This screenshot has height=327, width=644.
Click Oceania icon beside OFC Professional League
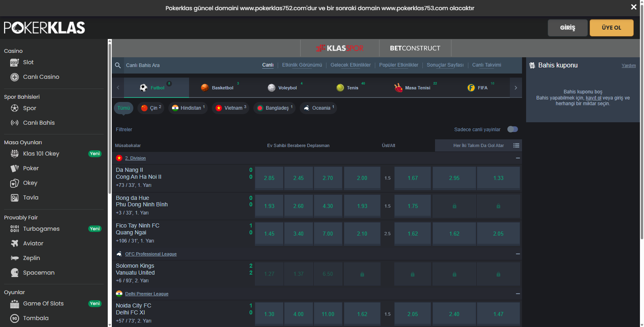pos(119,254)
